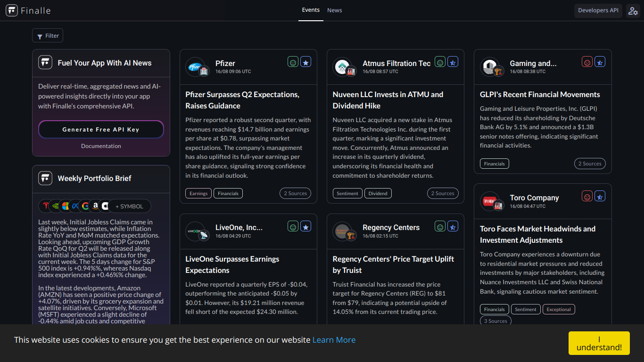
Task: Click the green smiley on Regency Centers card
Action: click(440, 226)
